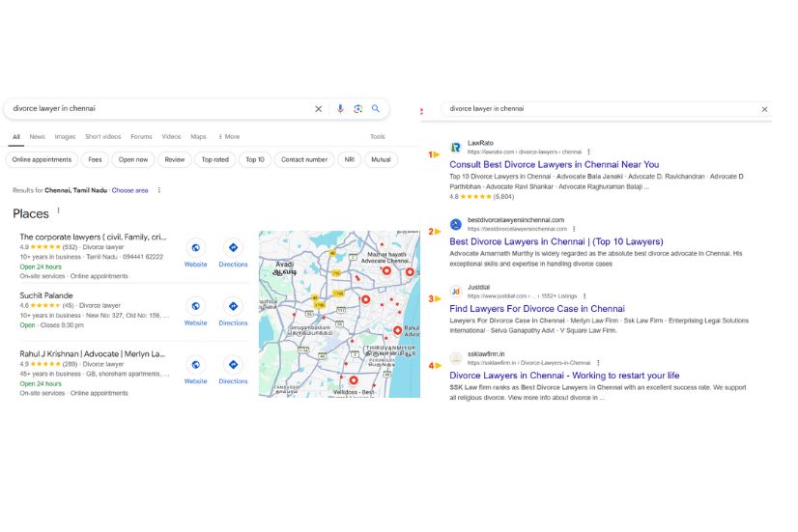The height and width of the screenshot is (532, 798).
Task: Open Rahul J Krishnan Advocate listing
Action: click(92, 354)
